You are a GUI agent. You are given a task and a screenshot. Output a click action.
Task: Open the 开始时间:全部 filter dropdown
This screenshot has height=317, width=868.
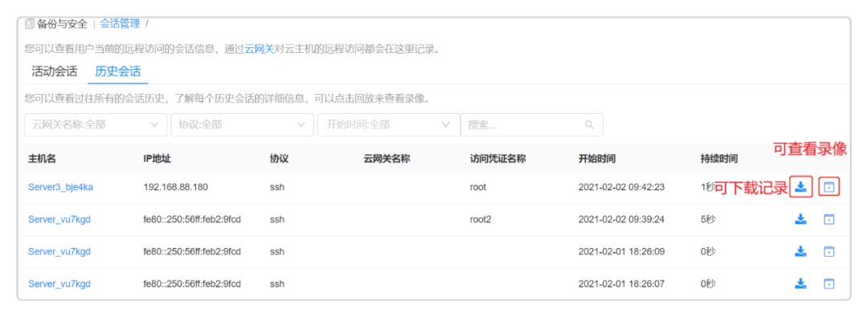pos(389,124)
